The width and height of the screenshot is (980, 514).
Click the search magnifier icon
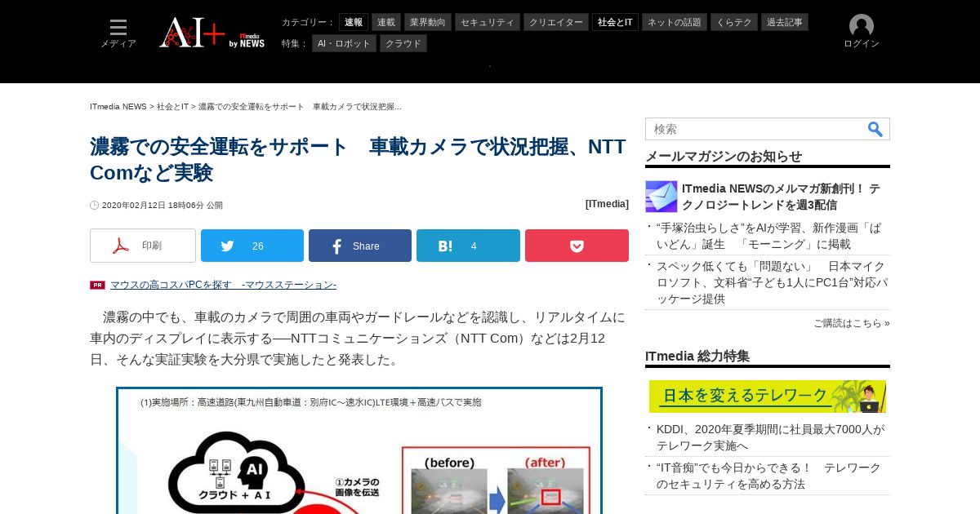(875, 129)
